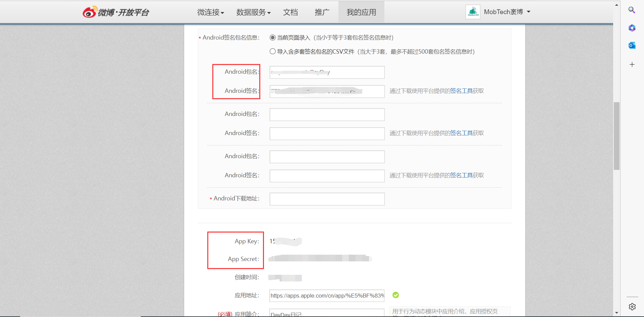
Task: Focus the first Android包名 input field
Action: (327, 72)
